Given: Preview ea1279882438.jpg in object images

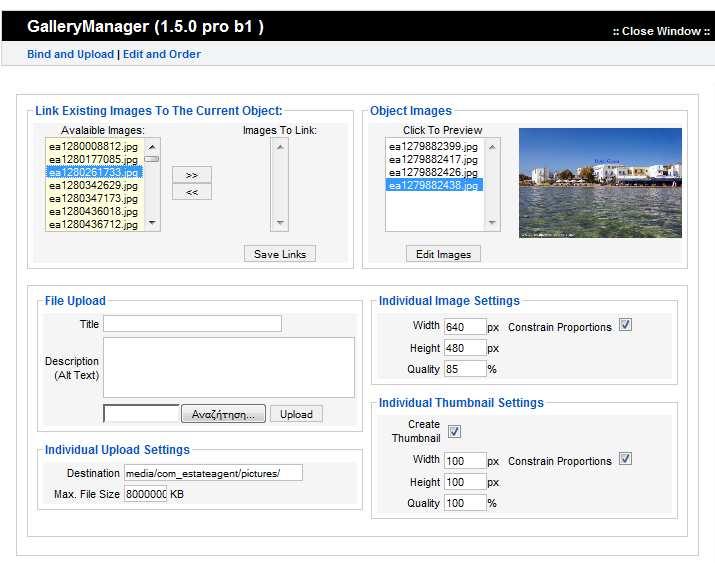Looking at the screenshot, I should pyautogui.click(x=434, y=185).
